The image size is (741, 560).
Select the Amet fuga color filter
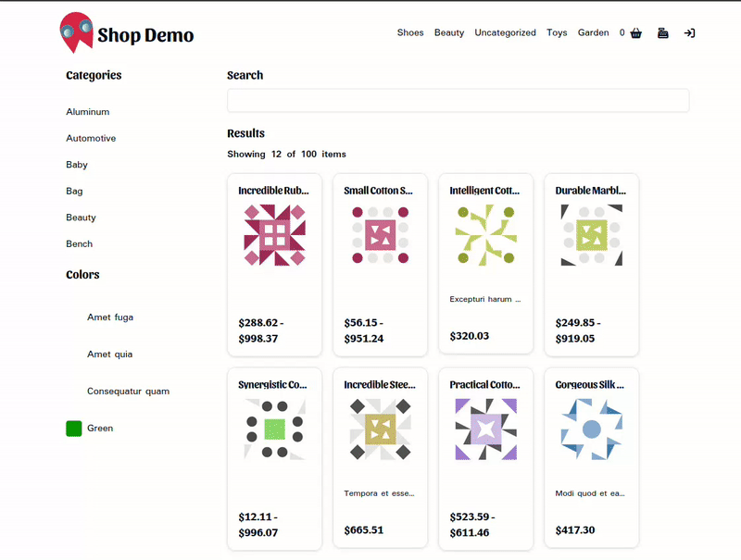click(110, 317)
